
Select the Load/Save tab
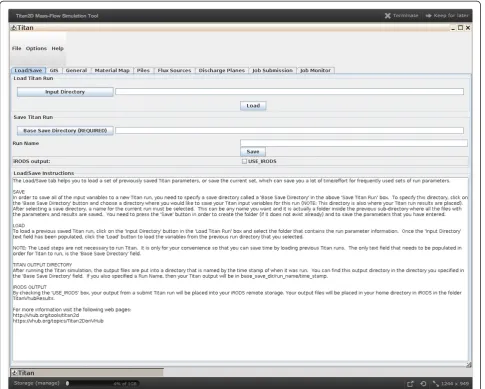click(x=28, y=70)
